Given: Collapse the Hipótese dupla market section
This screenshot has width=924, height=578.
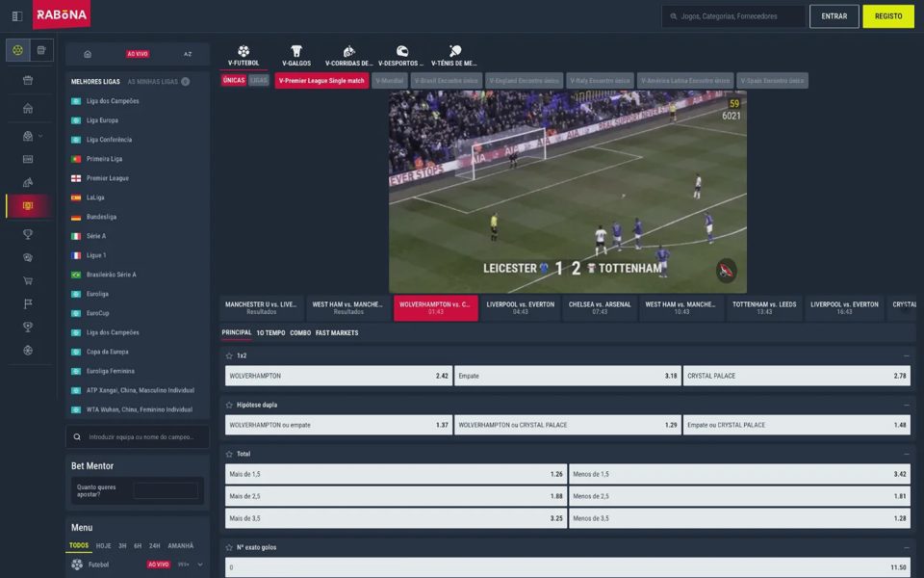Looking at the screenshot, I should [x=907, y=406].
